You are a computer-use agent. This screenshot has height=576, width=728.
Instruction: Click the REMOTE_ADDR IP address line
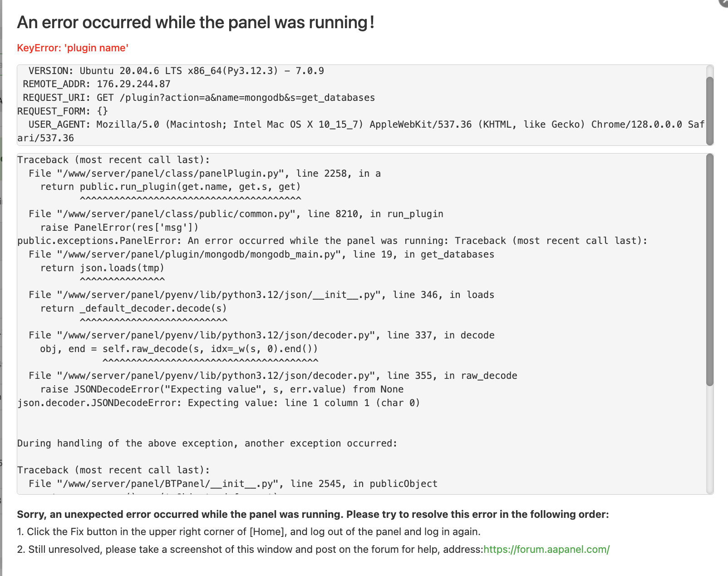[x=97, y=84]
